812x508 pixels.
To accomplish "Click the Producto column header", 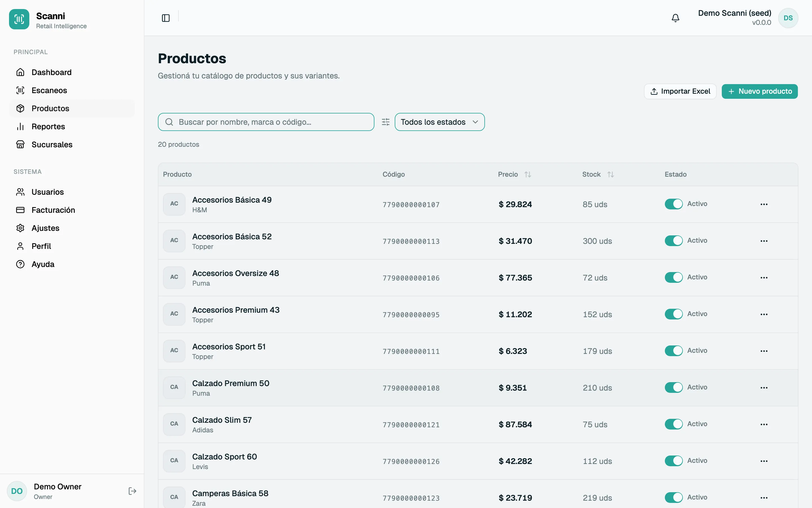I will point(177,174).
